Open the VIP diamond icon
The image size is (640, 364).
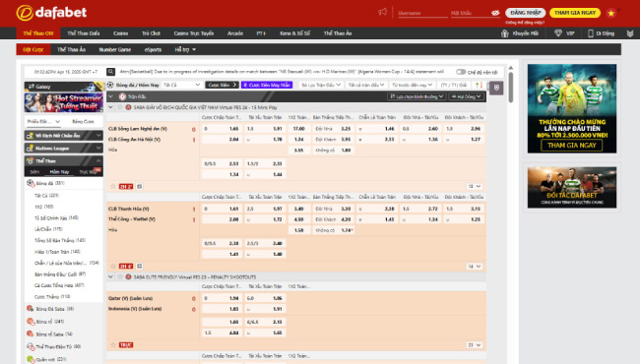558,33
